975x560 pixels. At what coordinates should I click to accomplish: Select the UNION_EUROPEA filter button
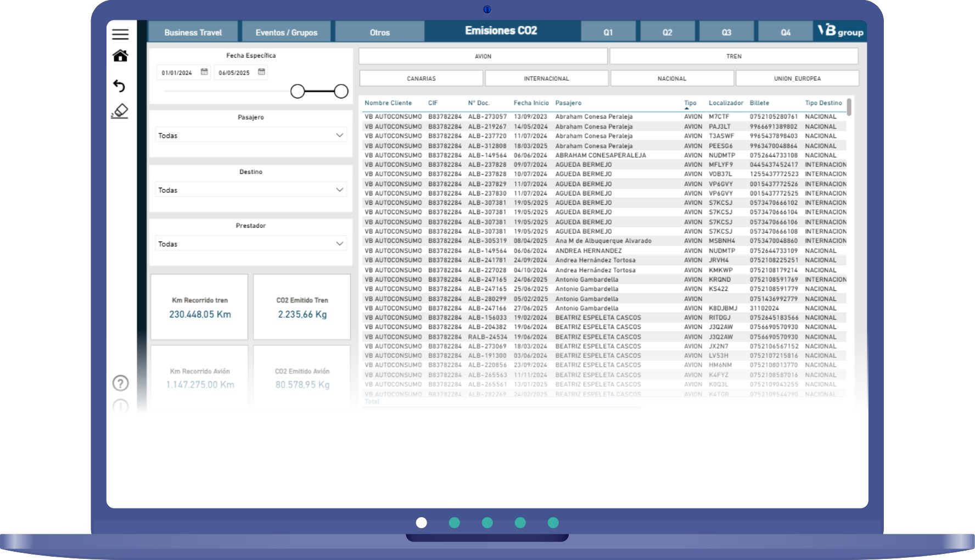(797, 79)
